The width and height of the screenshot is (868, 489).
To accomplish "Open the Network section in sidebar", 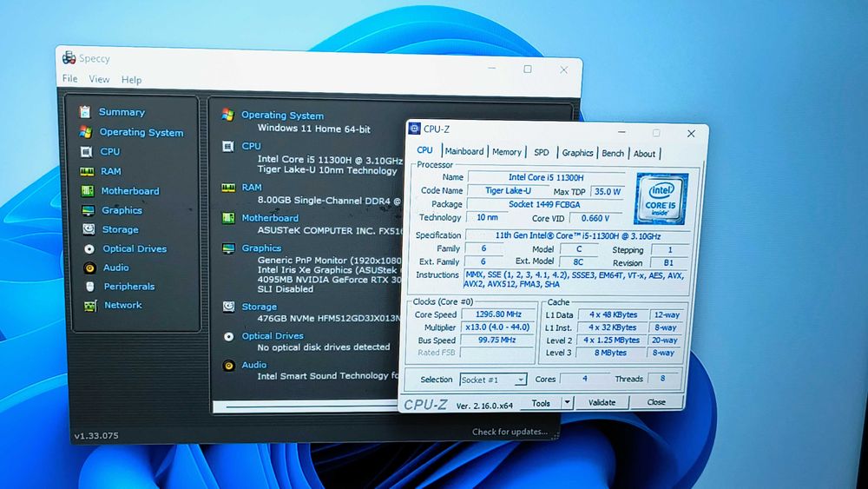I will click(x=123, y=305).
